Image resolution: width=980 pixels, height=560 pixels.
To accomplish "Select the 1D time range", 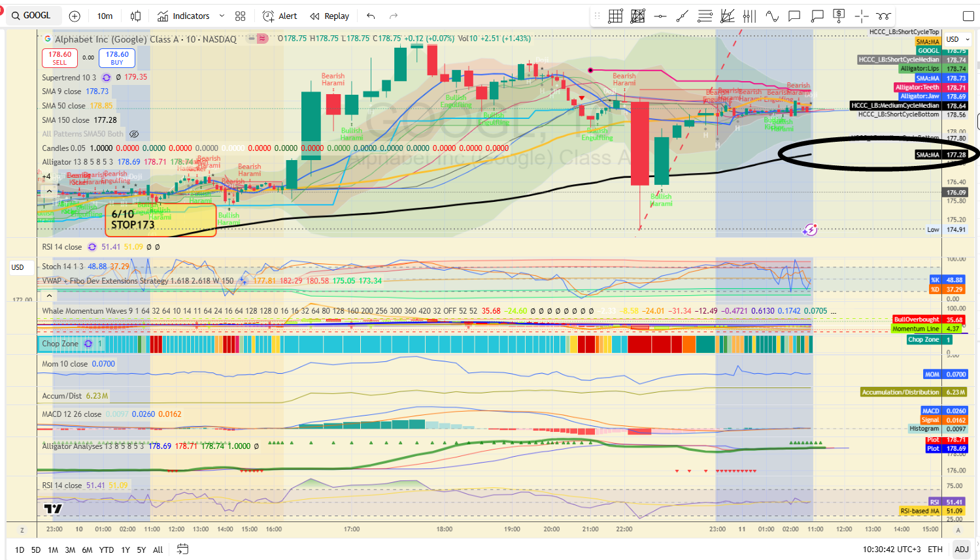I will tap(20, 550).
